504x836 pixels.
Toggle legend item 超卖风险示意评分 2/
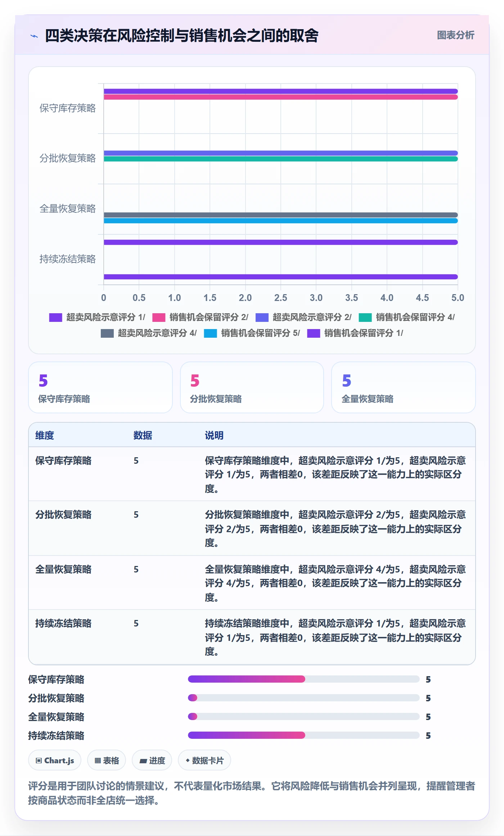[303, 317]
